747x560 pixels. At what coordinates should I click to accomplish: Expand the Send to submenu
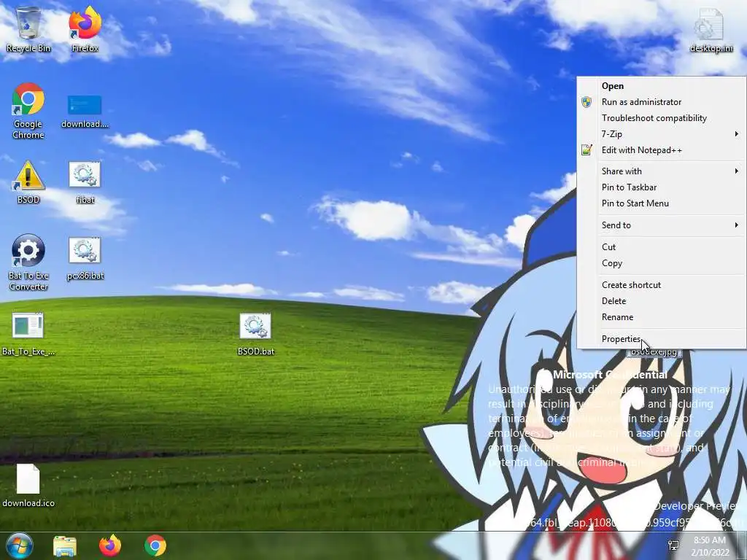point(661,225)
